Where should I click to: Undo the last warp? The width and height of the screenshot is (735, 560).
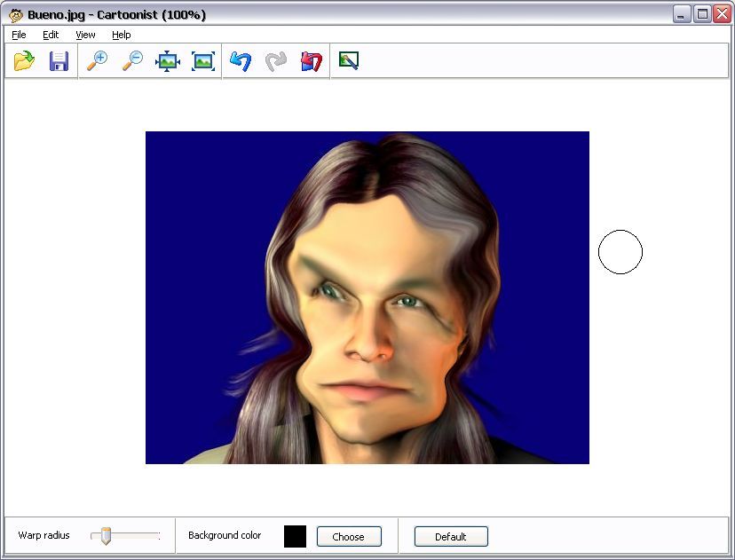239,60
